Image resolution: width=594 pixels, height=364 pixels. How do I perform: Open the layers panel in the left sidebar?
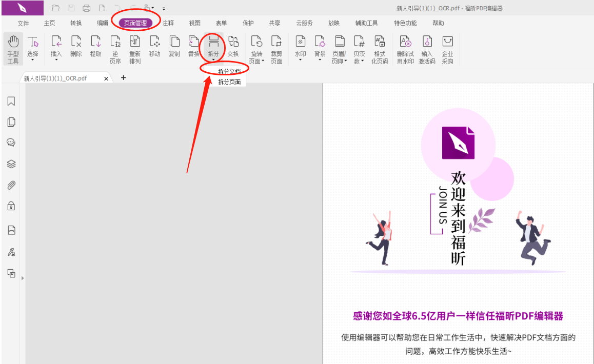click(11, 164)
